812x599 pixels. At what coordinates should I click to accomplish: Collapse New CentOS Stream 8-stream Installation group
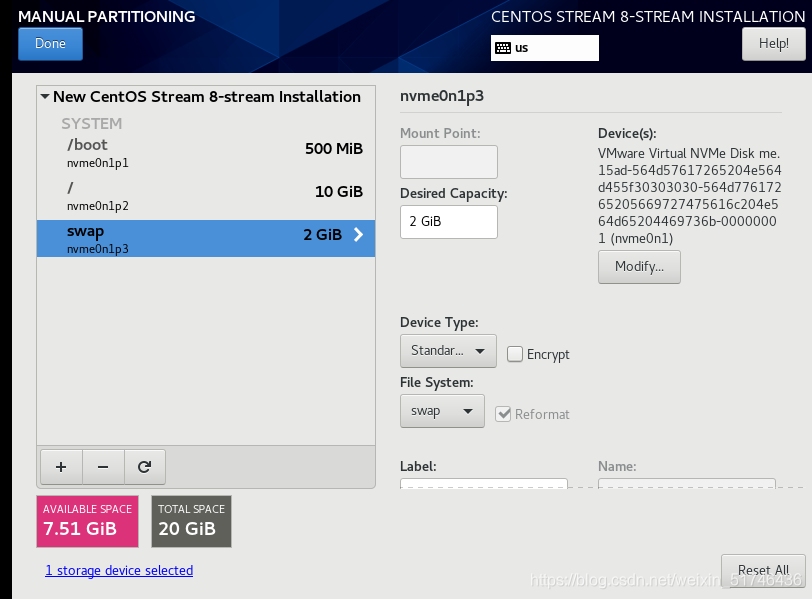(x=45, y=96)
